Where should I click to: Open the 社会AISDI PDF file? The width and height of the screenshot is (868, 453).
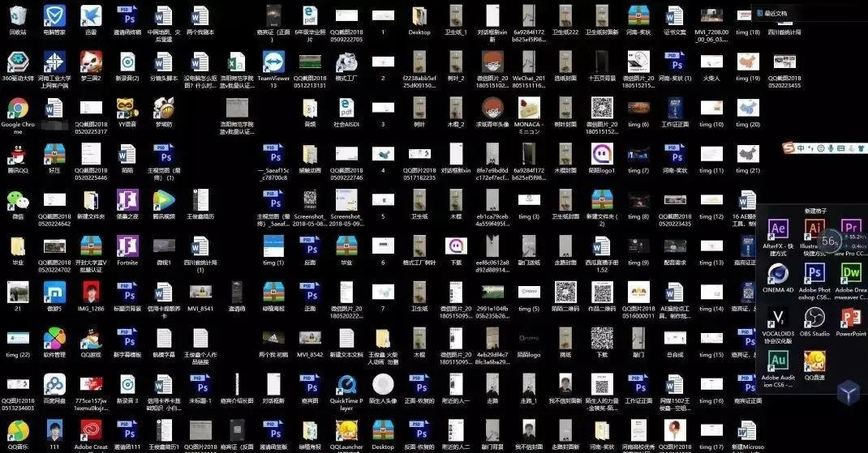pos(346,109)
